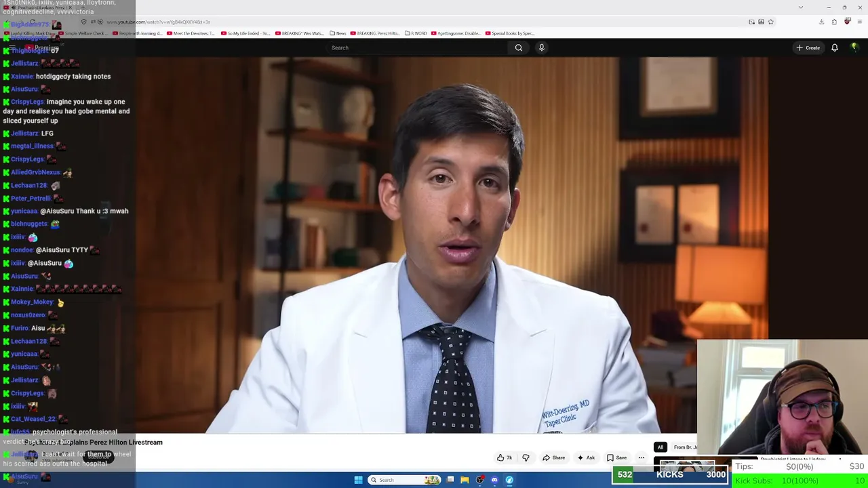Click the 532 KICKS goal progress bar

tap(671, 474)
